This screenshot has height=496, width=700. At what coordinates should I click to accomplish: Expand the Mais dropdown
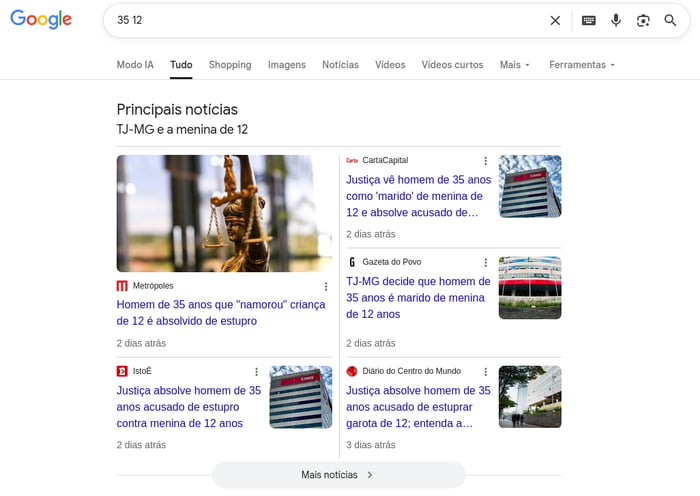(x=515, y=65)
